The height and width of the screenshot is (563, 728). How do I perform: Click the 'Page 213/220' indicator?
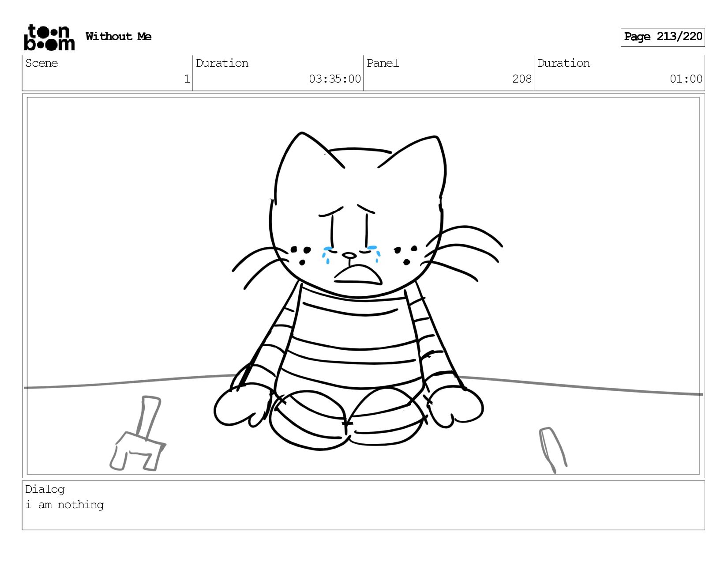[x=663, y=37]
